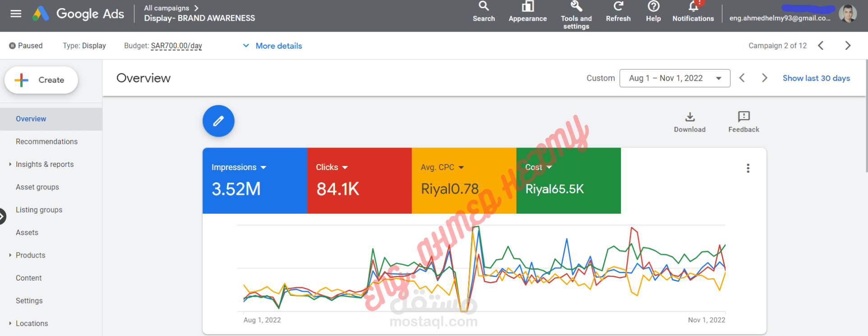Open the Aug 1 – Nov 1, 2022 date picker

coord(675,78)
